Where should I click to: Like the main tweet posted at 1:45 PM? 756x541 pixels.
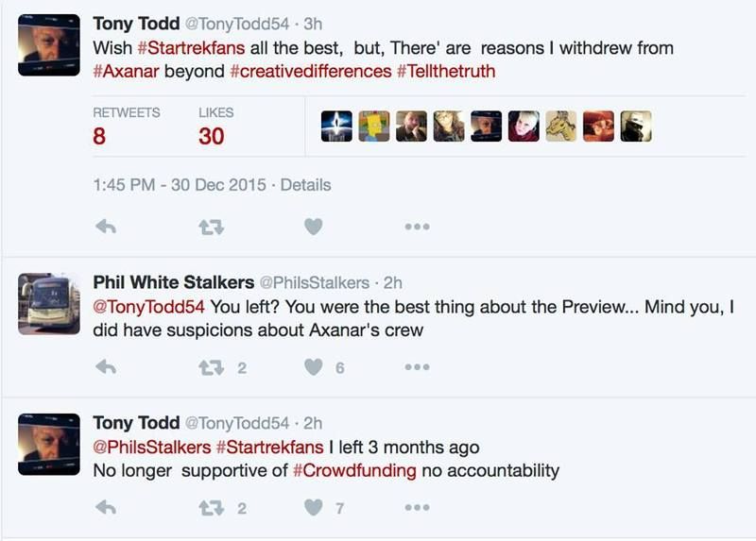[x=313, y=227]
